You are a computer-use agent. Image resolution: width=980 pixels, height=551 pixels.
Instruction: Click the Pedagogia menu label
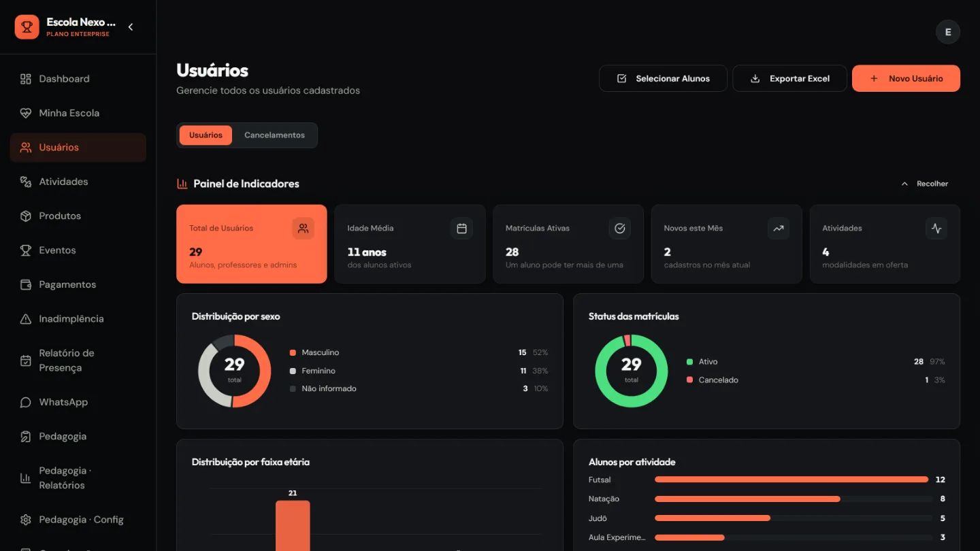(63, 437)
